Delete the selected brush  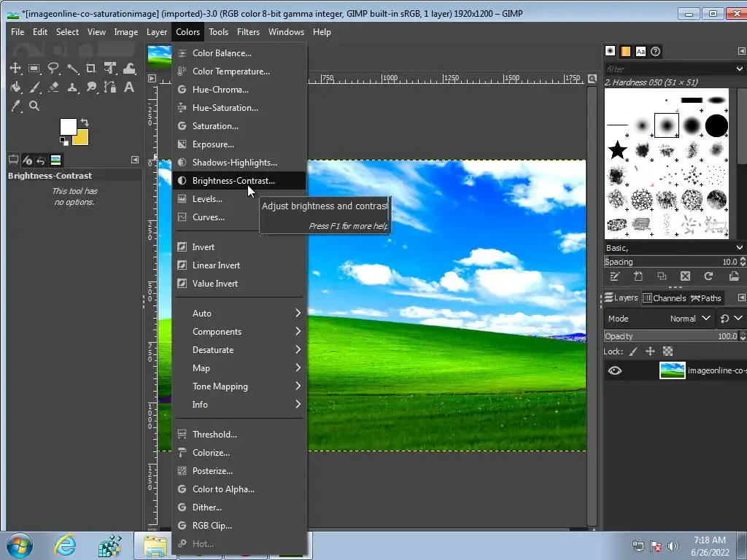685,276
